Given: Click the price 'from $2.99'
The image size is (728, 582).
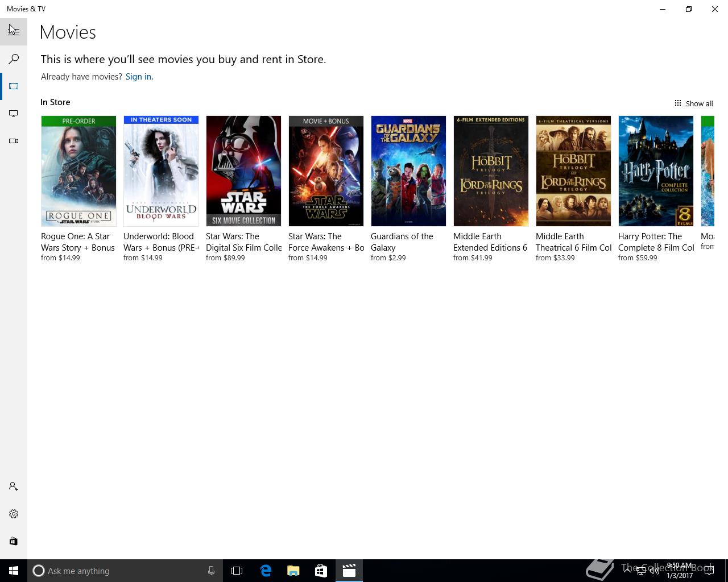Looking at the screenshot, I should (x=388, y=258).
